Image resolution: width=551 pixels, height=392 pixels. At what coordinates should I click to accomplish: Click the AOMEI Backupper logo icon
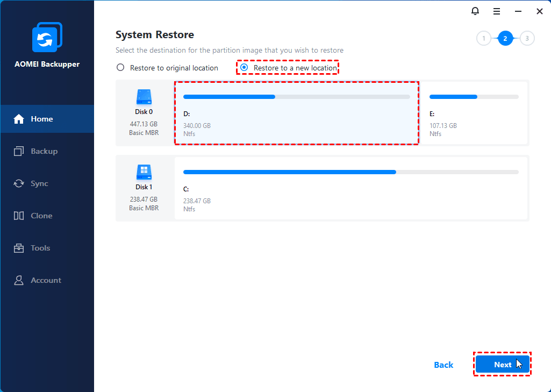point(47,38)
